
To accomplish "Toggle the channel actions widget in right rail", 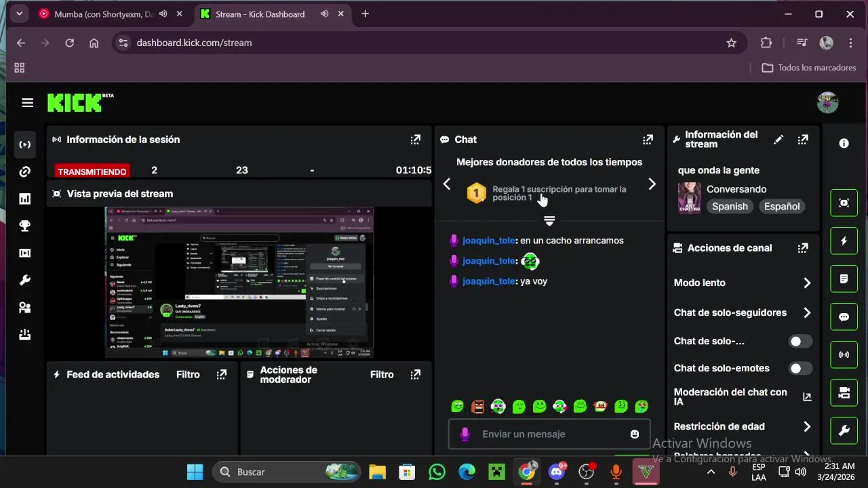I will point(844,392).
